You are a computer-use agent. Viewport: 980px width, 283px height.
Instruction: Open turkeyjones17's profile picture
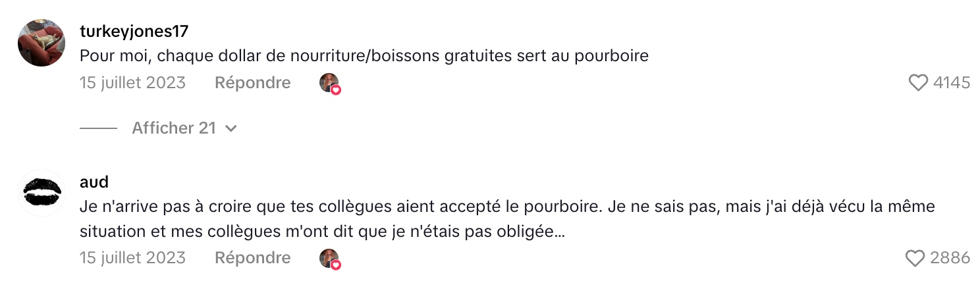(x=41, y=43)
